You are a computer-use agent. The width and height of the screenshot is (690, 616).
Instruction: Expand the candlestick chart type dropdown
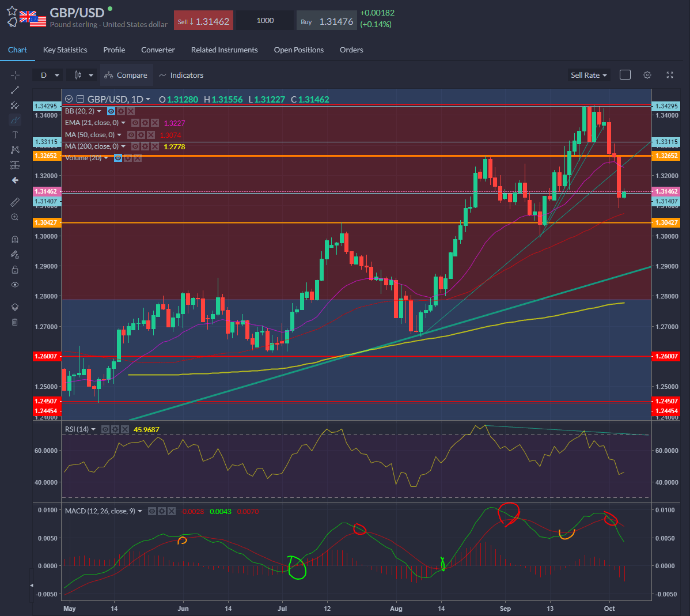point(82,75)
